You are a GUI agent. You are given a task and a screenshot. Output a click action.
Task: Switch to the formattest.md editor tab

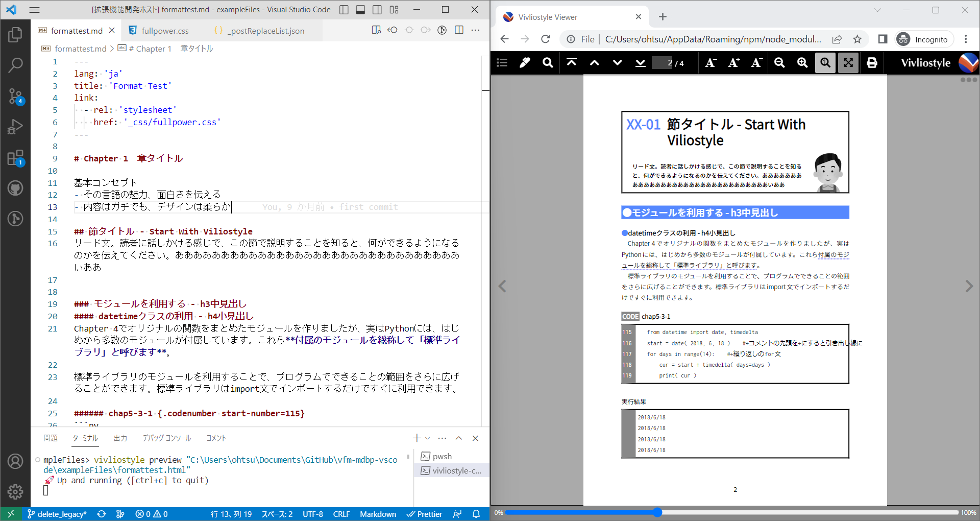point(77,31)
